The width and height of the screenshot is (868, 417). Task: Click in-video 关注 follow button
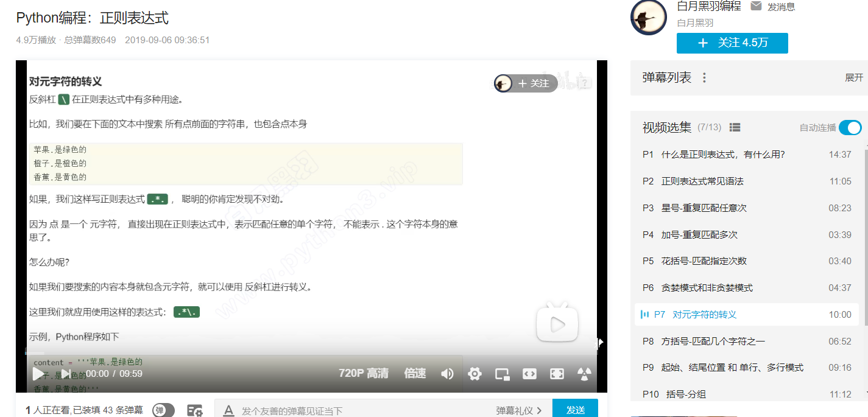[534, 83]
